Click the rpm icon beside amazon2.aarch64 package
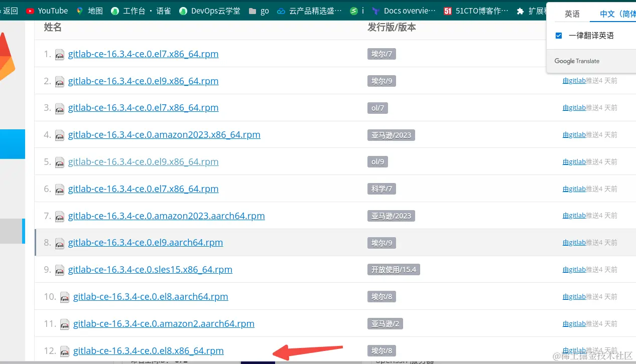Image resolution: width=636 pixels, height=364 pixels. tap(65, 324)
